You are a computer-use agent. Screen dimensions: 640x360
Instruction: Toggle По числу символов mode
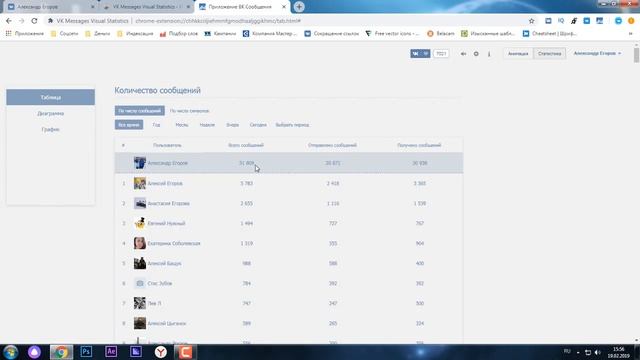pyautogui.click(x=189, y=111)
